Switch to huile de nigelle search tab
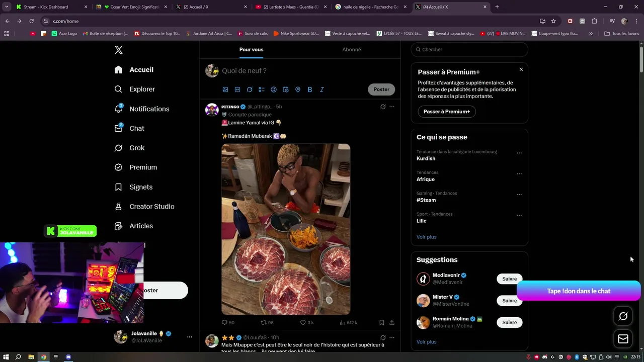Image resolution: width=644 pixels, height=362 pixels. click(x=371, y=7)
